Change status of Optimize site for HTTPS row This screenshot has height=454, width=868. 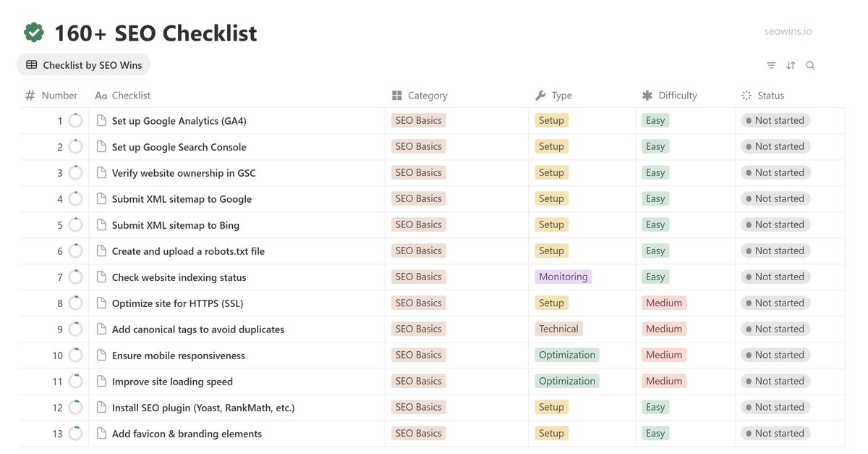(775, 303)
